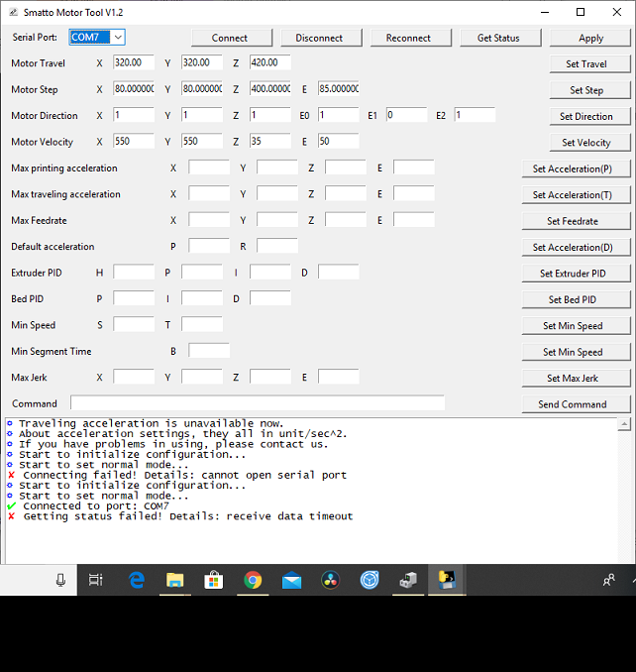
Task: Click the active Smatto tool taskbar icon
Action: (447, 580)
